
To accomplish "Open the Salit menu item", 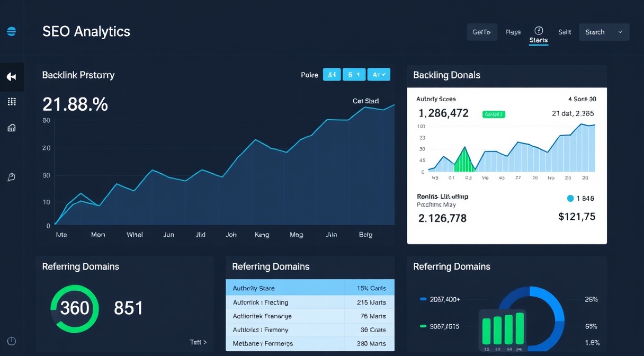I will (x=565, y=32).
